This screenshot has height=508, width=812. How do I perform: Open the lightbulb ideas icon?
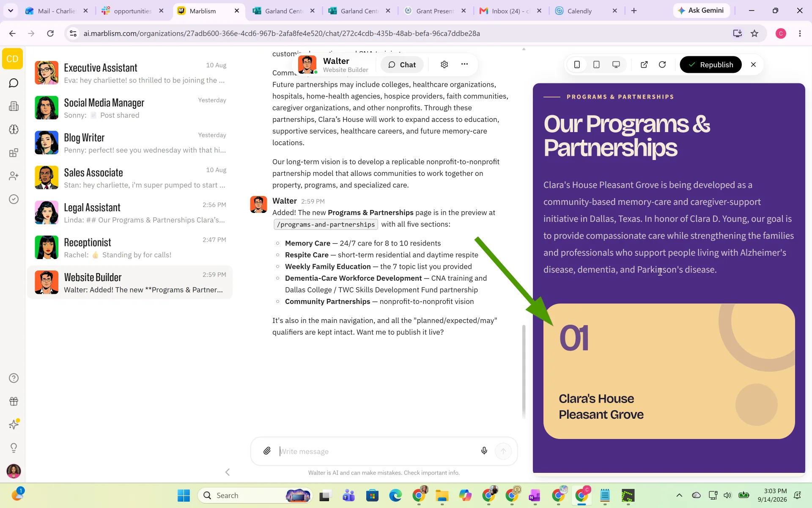click(14, 448)
